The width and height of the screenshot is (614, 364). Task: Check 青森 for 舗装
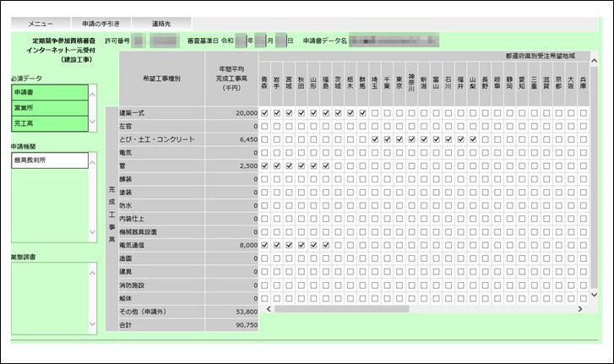coord(264,179)
